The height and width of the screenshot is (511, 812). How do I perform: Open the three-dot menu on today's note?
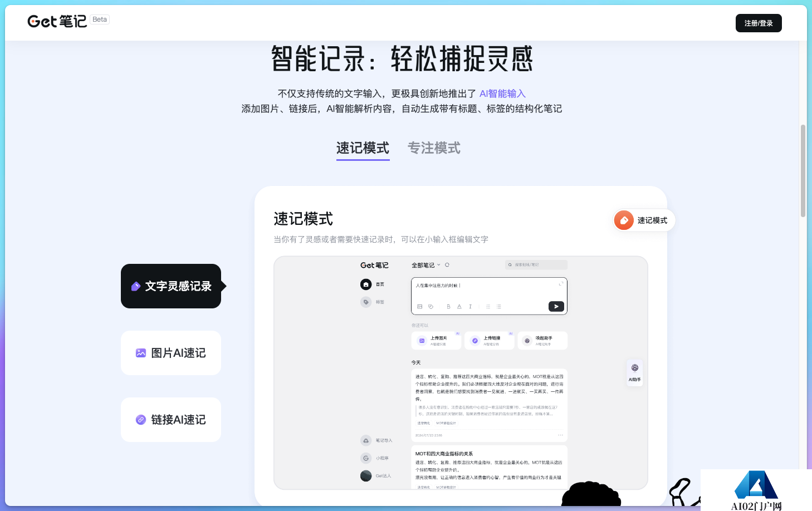point(560,435)
